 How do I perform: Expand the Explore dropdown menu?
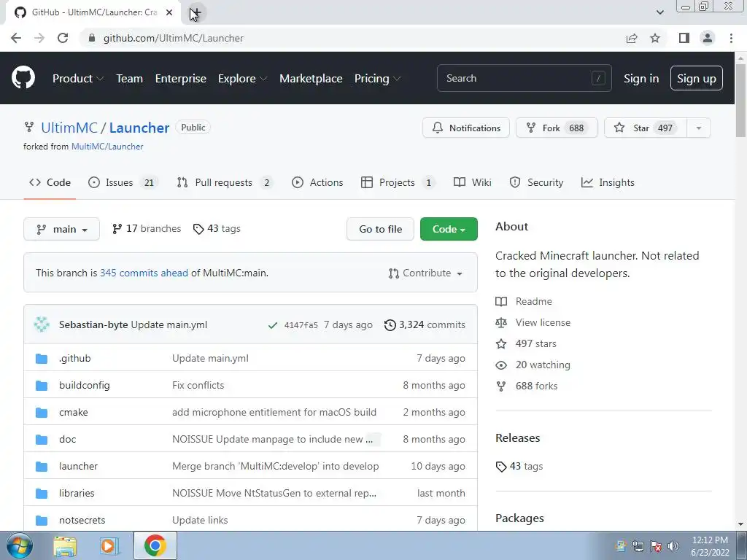(242, 79)
